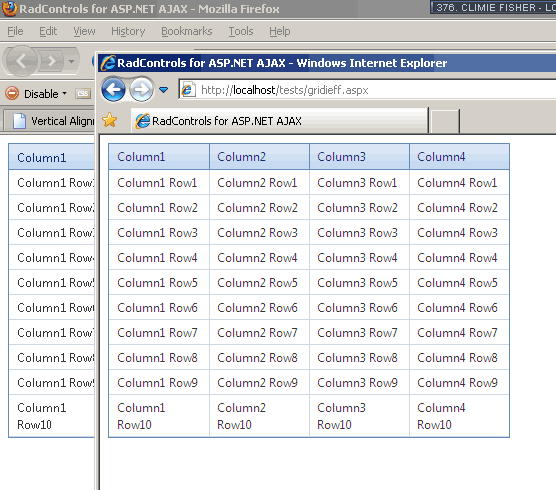Click the Firefox Back button
The width and height of the screenshot is (556, 490).
coord(21,61)
